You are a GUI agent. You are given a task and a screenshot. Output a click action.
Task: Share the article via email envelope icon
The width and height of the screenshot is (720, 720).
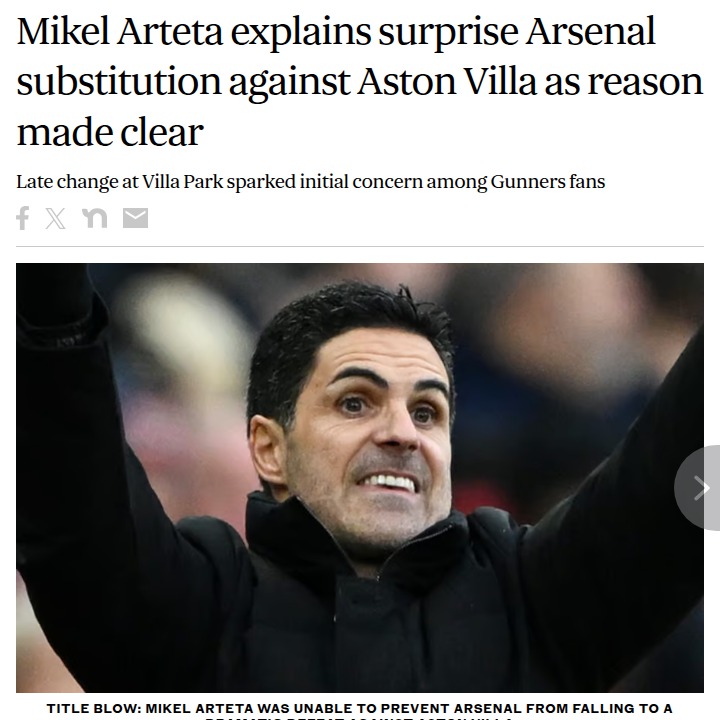pos(135,217)
